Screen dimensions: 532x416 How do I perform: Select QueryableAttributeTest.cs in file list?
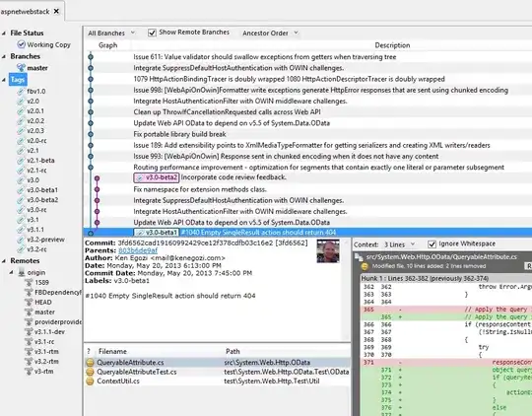tap(217, 372)
